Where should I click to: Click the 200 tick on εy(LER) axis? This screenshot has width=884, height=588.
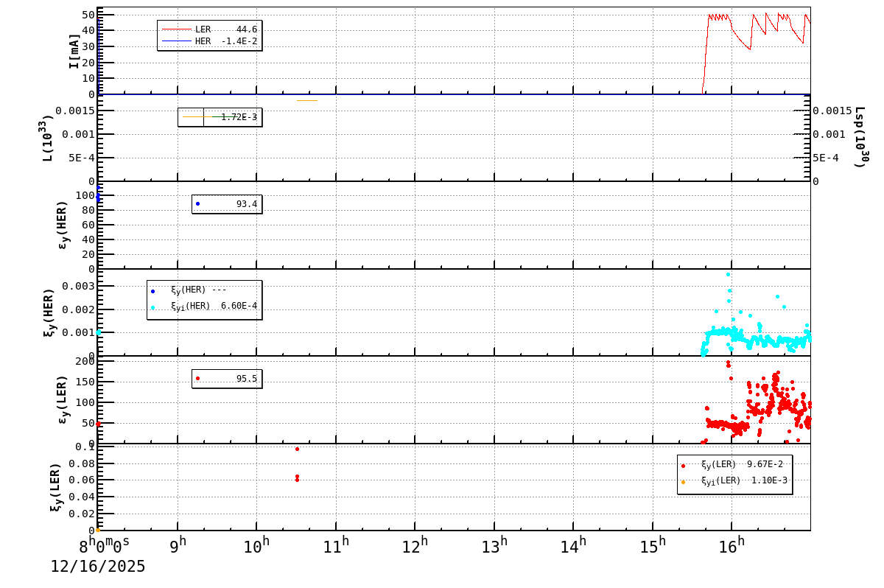pos(85,360)
